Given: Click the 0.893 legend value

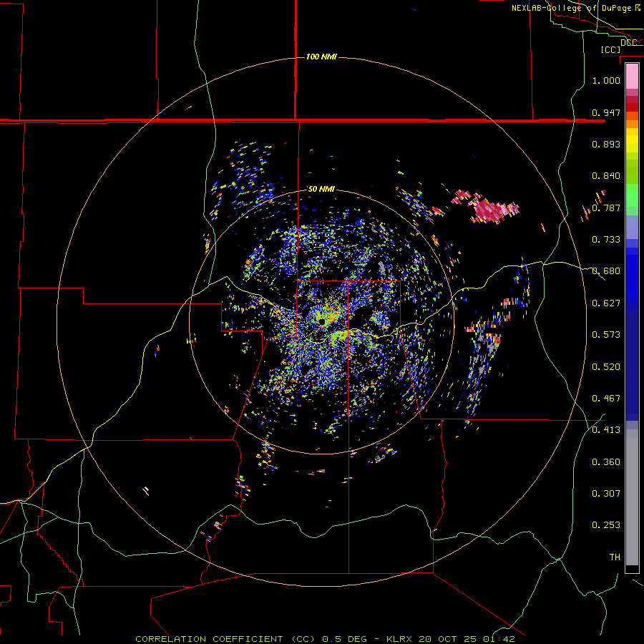Looking at the screenshot, I should [606, 144].
